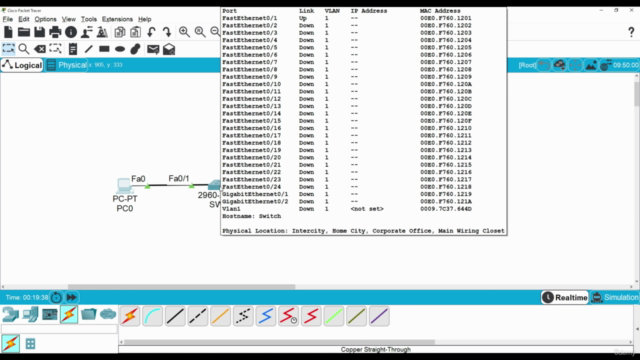This screenshot has height=360, width=640.
Task: Click the New file icon
Action: click(x=8, y=32)
